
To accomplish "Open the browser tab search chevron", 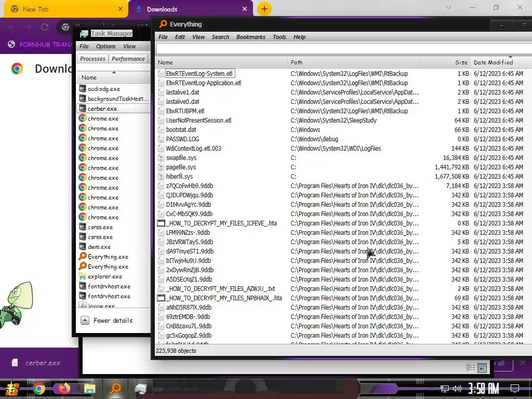I will point(448,7).
